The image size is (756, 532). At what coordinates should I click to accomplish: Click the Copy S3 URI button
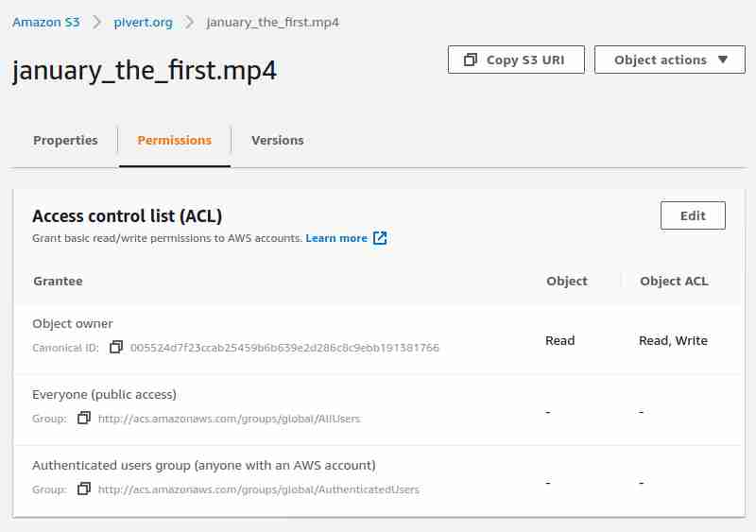[516, 60]
